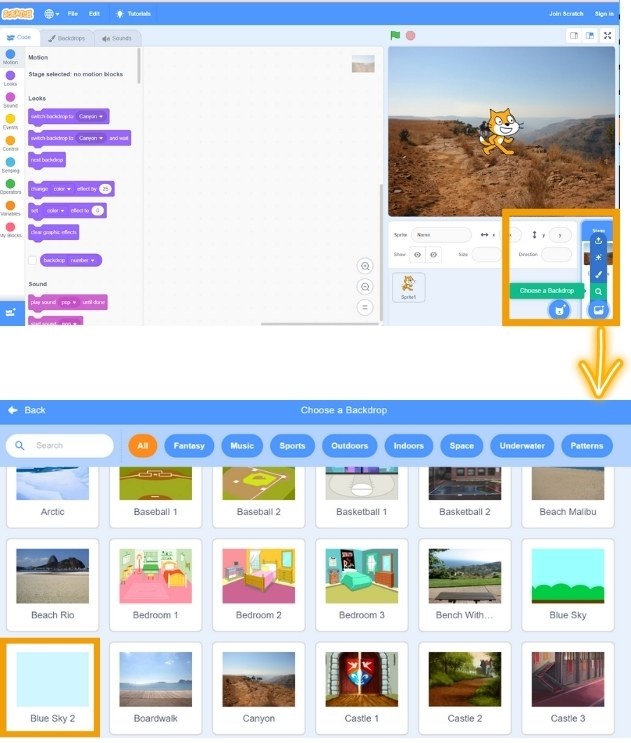Show the sprite with the eye icon

pos(417,254)
